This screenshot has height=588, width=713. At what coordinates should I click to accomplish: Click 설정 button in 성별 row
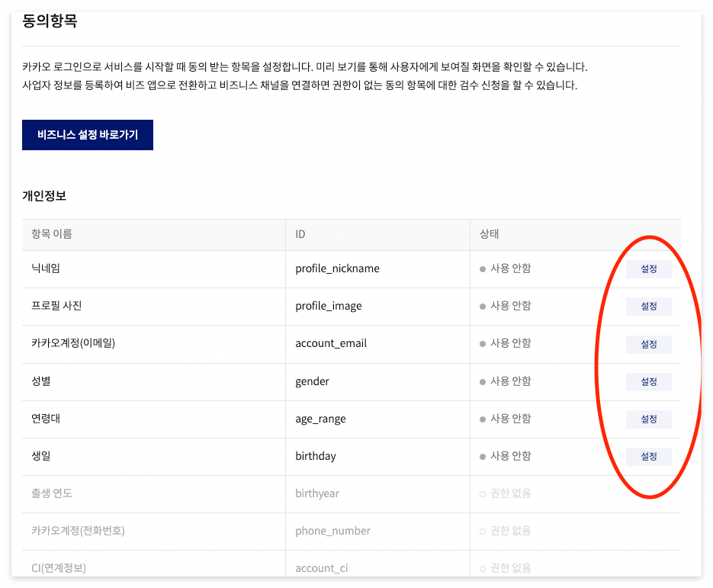[648, 382]
